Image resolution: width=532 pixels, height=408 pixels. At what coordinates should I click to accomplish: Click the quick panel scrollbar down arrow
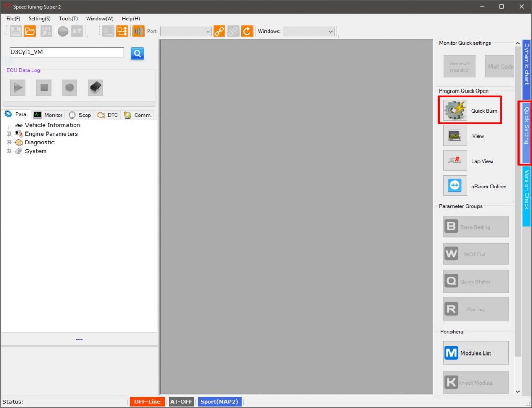click(x=518, y=391)
